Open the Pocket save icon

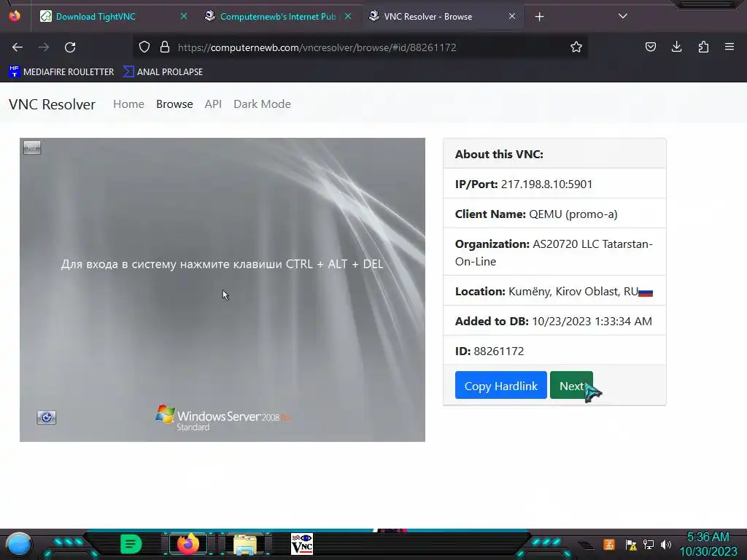(x=650, y=47)
